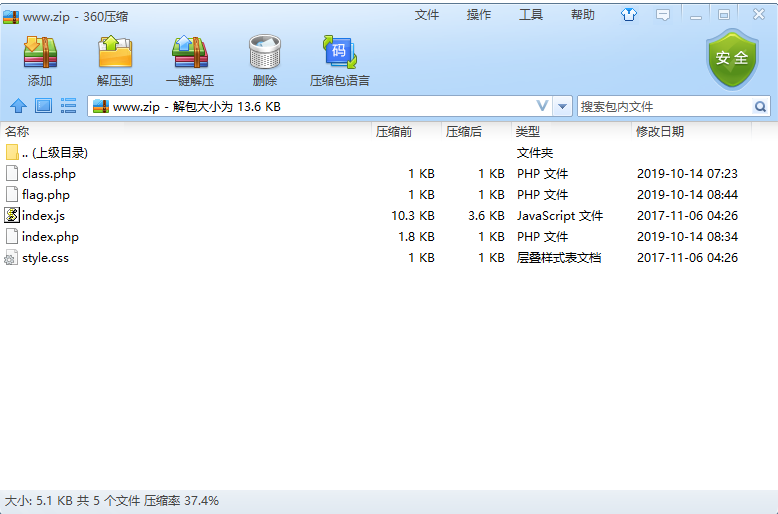The height and width of the screenshot is (514, 778).
Task: Click the 层叠样式表文档 type cell
Action: pyautogui.click(x=559, y=258)
